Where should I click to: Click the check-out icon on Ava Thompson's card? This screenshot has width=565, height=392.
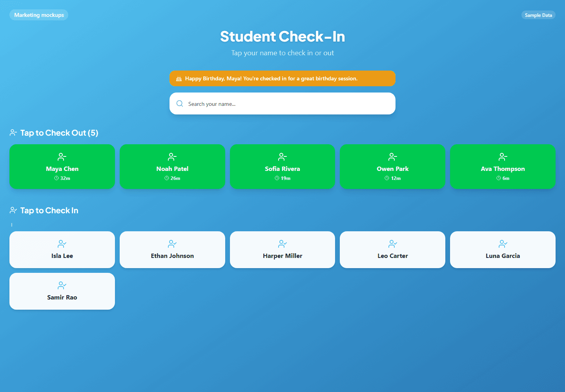(503, 157)
